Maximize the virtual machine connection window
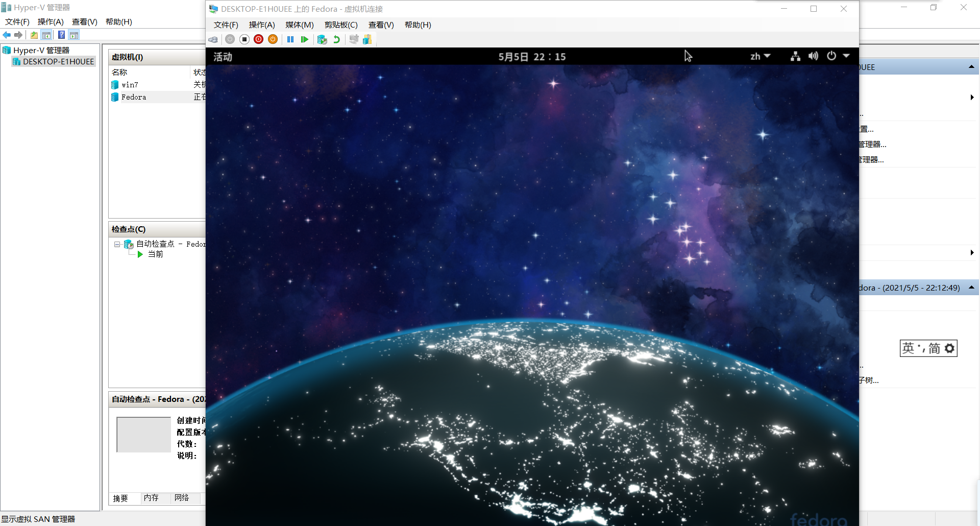The height and width of the screenshot is (526, 980). (814, 9)
